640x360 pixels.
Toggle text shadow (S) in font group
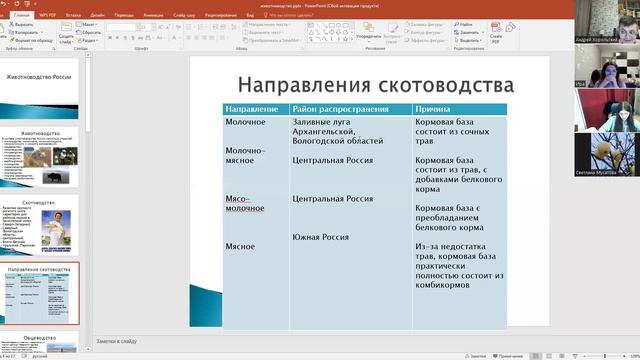(133, 38)
